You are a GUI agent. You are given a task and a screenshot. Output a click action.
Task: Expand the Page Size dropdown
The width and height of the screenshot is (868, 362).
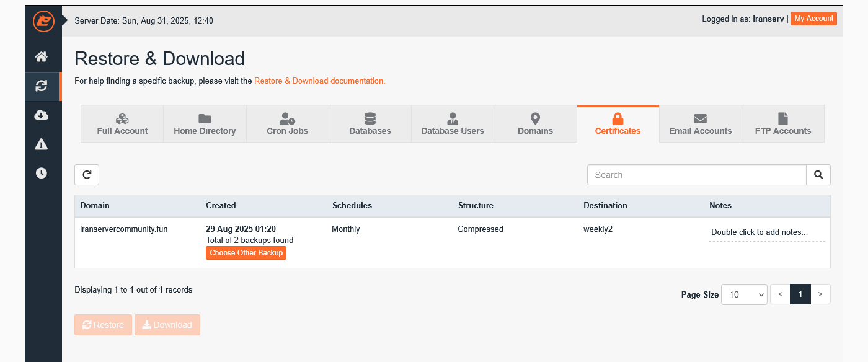(x=744, y=294)
